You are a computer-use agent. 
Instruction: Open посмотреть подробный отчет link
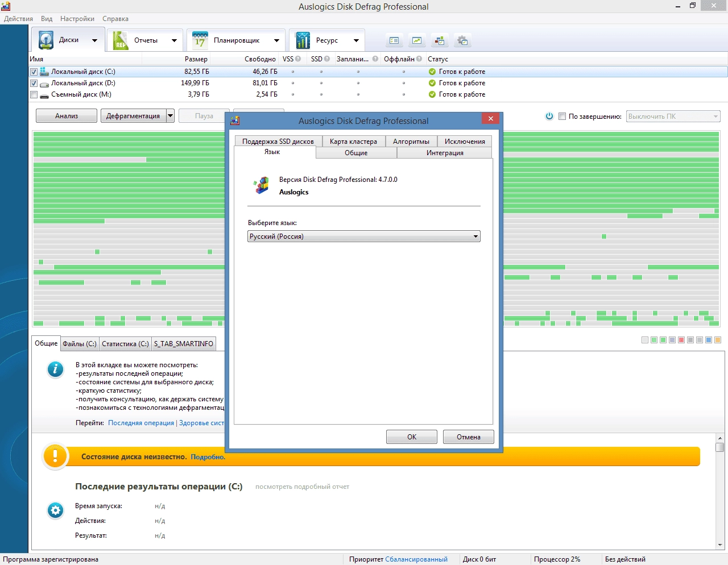click(302, 487)
